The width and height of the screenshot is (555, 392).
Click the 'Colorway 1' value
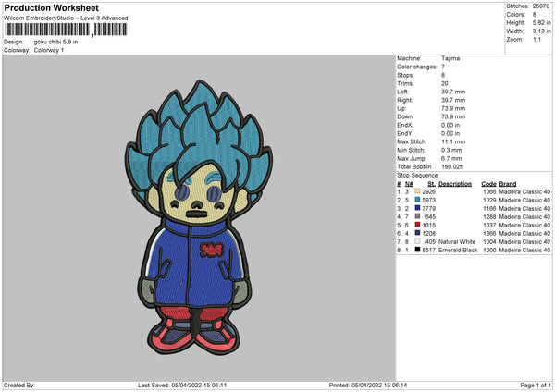[x=49, y=50]
